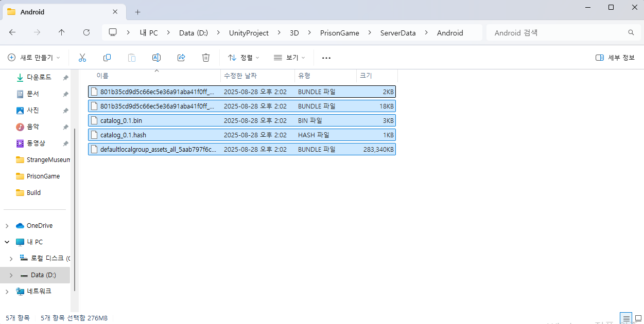This screenshot has width=644, height=324.
Task: Close the Android tab
Action: [115, 12]
